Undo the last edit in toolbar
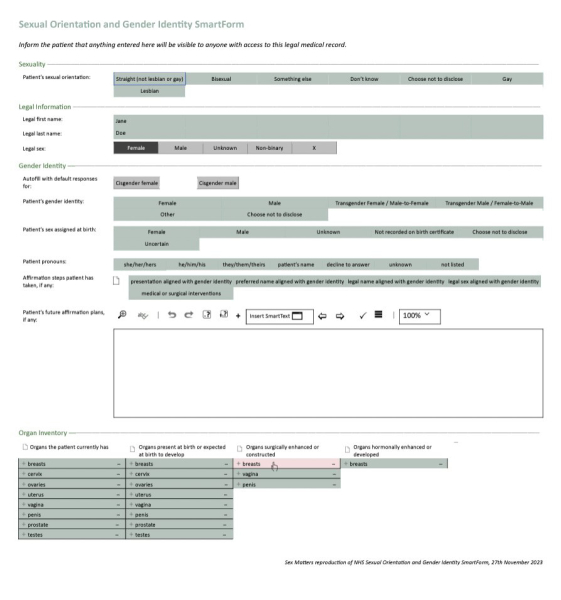The height and width of the screenshot is (600, 561). pyautogui.click(x=172, y=315)
